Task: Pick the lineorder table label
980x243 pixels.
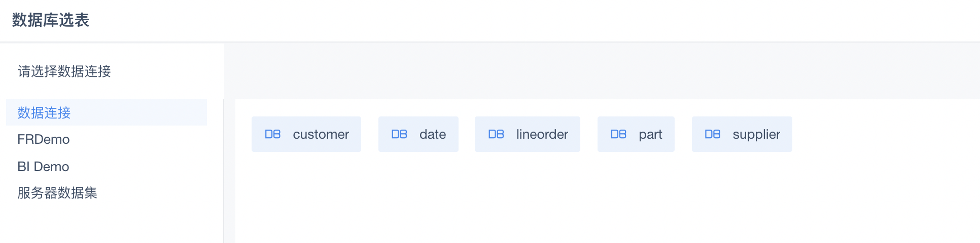Action: tap(542, 134)
